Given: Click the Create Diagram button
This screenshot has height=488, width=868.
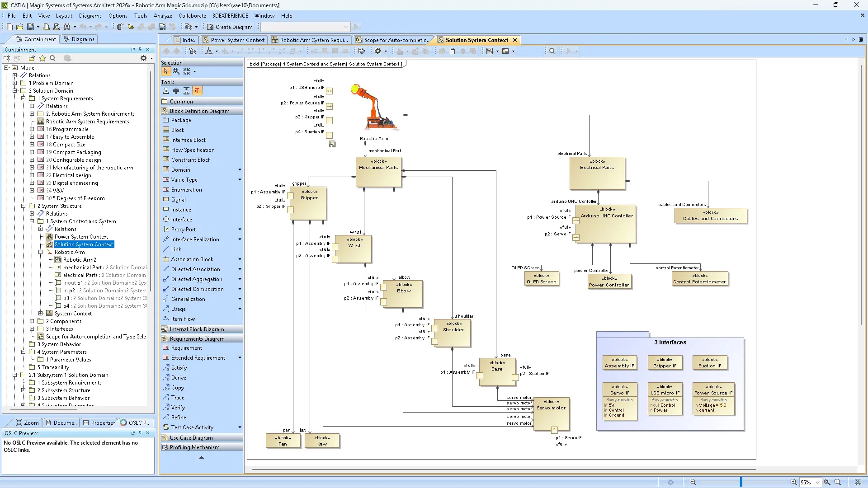Looking at the screenshot, I should click(230, 27).
